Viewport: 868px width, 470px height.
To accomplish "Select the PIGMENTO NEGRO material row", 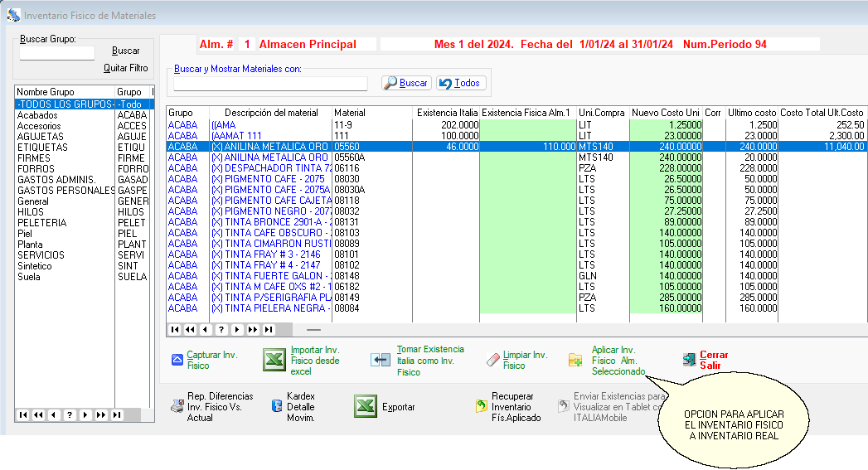I will 269,211.
